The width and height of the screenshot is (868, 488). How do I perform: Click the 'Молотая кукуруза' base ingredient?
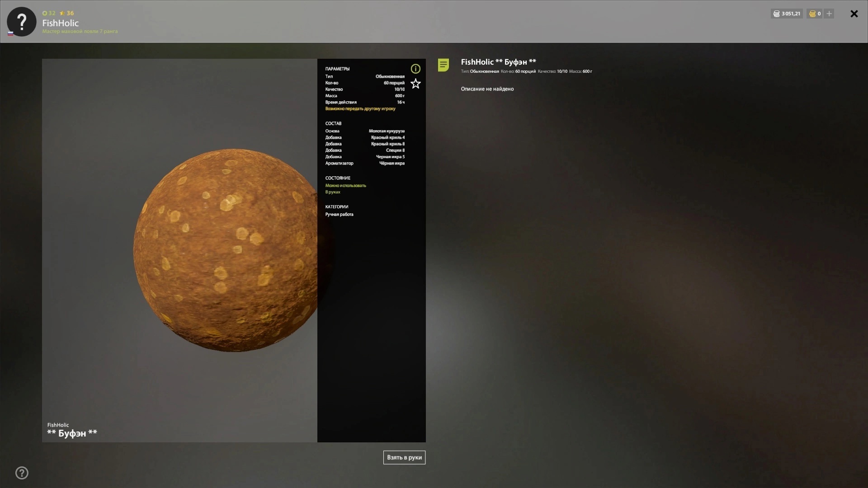387,131
